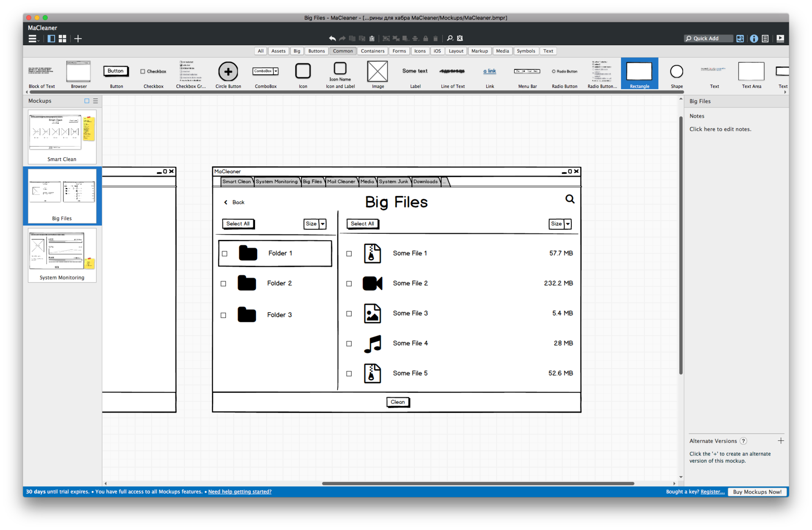
Task: Switch to the Containers library tab
Action: pos(372,51)
